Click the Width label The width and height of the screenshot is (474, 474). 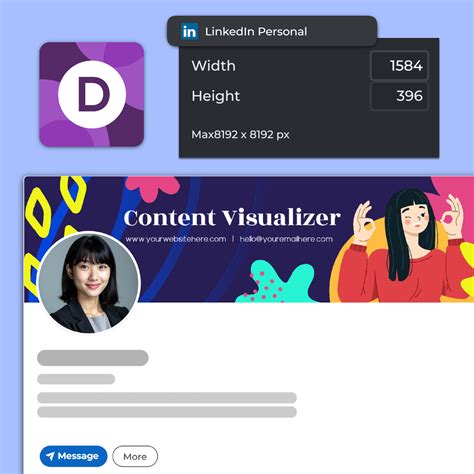213,66
